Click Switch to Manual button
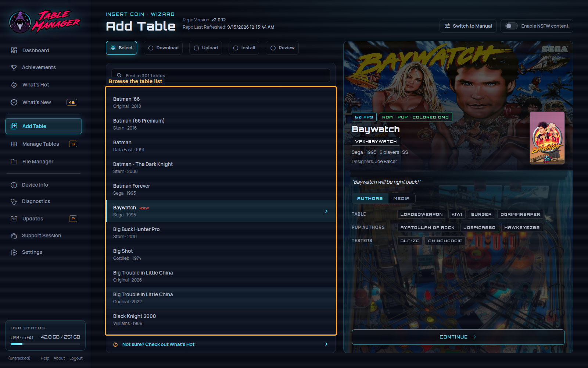 pos(468,26)
